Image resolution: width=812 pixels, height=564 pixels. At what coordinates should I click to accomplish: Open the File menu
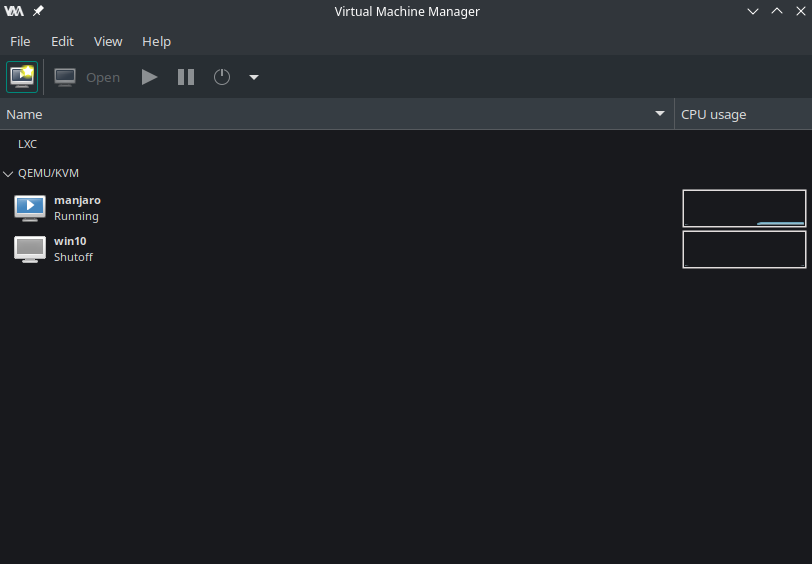pos(20,41)
